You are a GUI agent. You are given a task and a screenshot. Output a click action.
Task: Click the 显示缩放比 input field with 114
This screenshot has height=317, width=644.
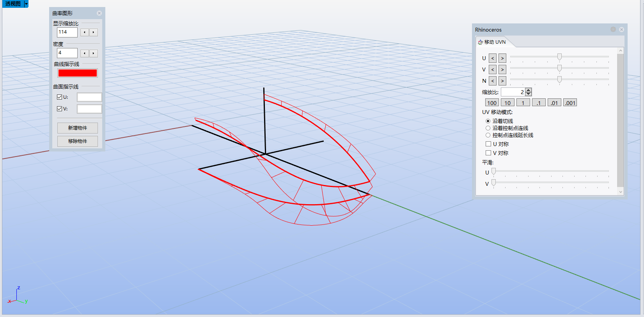[67, 32]
